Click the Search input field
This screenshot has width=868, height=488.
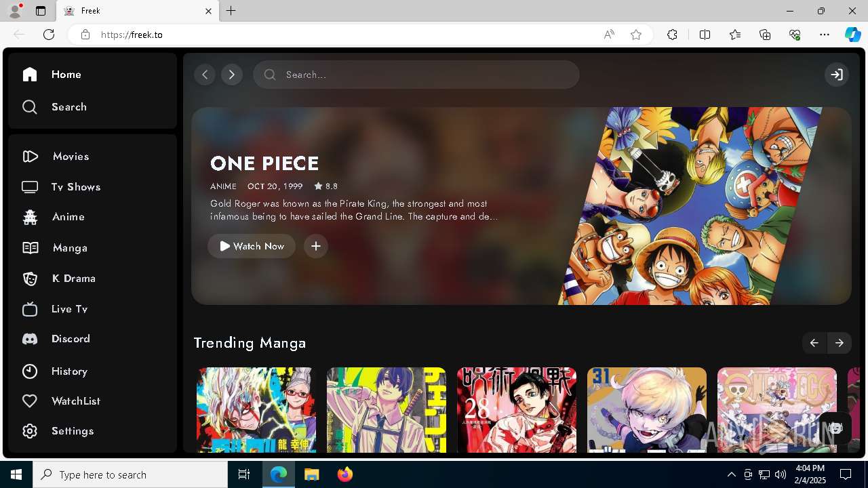pos(416,75)
